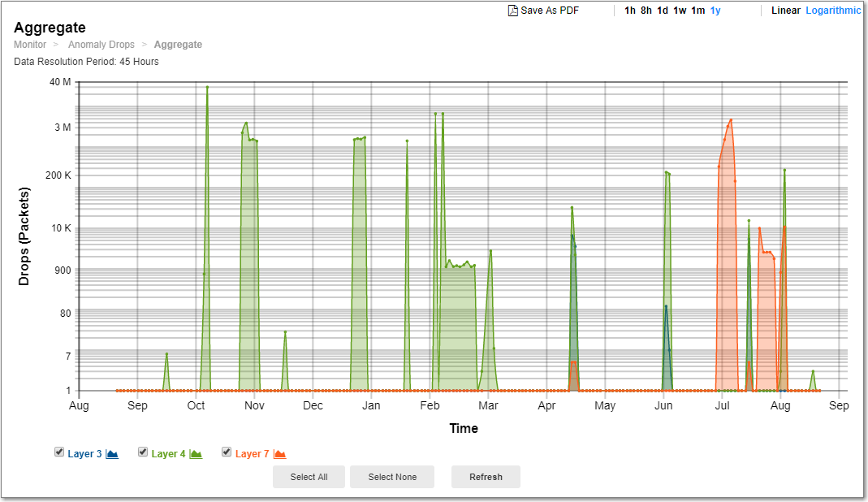Click the Layer 4 legend label
This screenshot has height=502, width=868.
(168, 454)
